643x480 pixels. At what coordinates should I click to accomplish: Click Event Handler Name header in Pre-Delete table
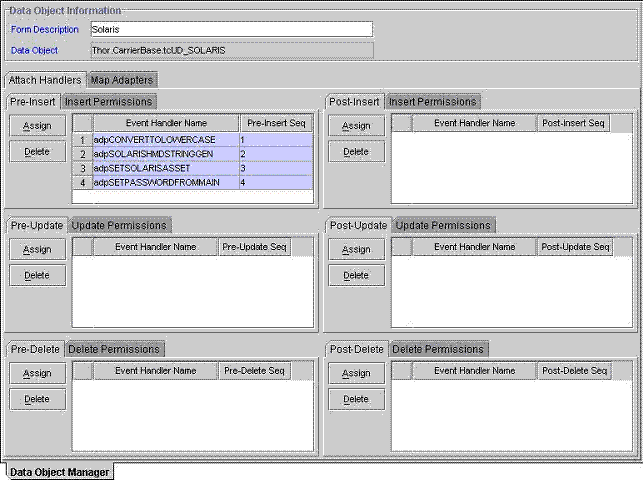pyautogui.click(x=155, y=371)
